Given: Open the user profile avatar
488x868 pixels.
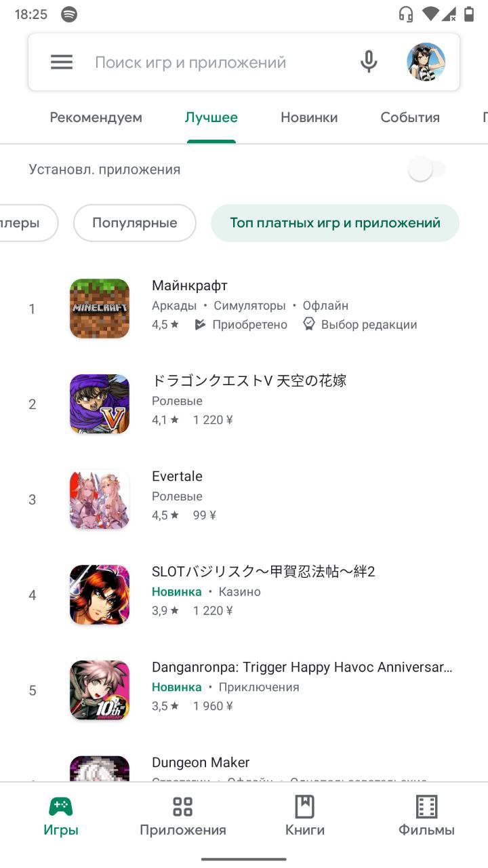Looking at the screenshot, I should 426,62.
